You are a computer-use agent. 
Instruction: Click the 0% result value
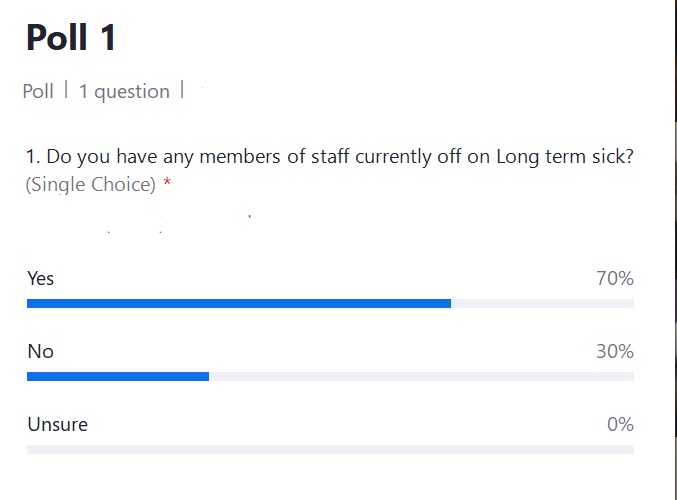(x=620, y=424)
